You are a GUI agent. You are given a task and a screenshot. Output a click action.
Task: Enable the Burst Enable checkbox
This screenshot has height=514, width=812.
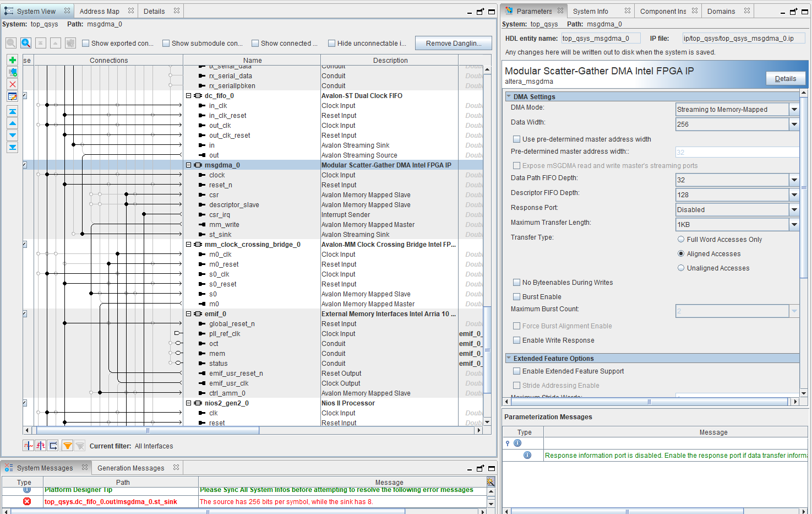pos(516,297)
